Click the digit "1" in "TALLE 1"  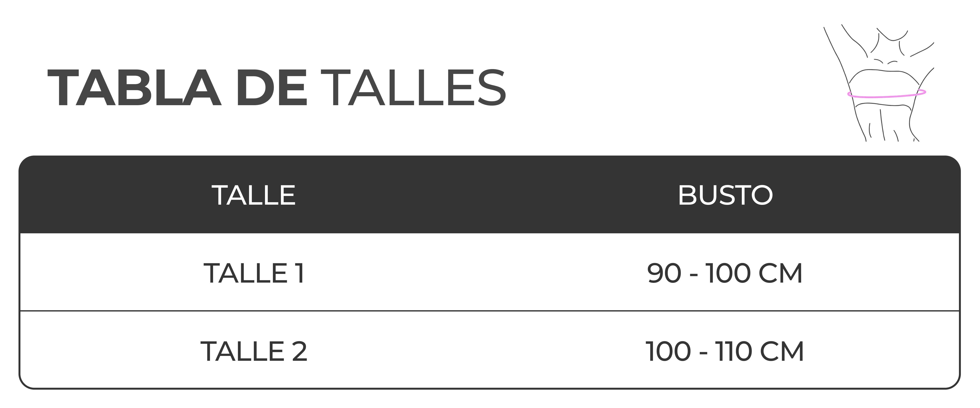point(300,273)
